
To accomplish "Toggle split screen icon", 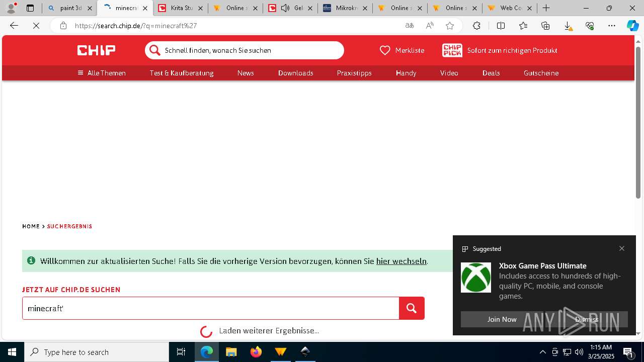I will point(501,26).
